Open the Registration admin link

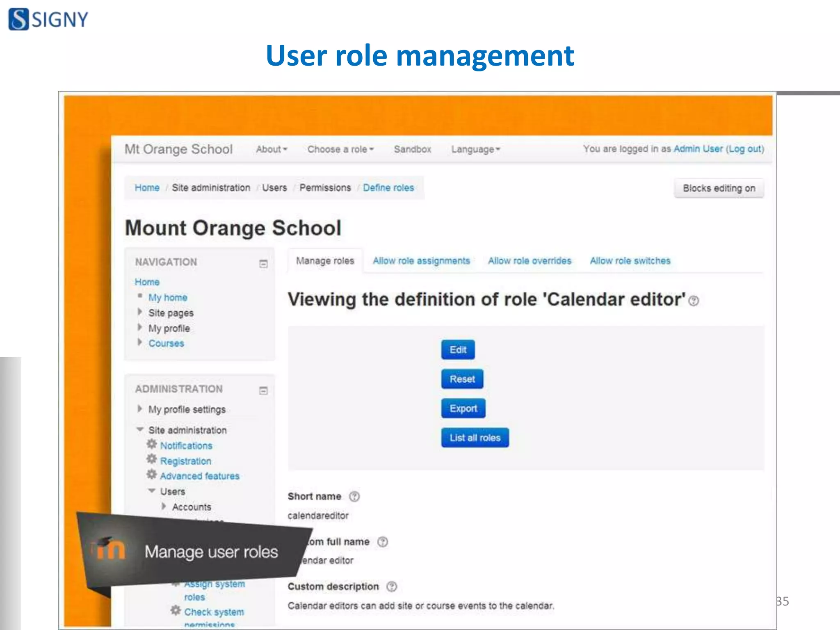click(x=186, y=461)
